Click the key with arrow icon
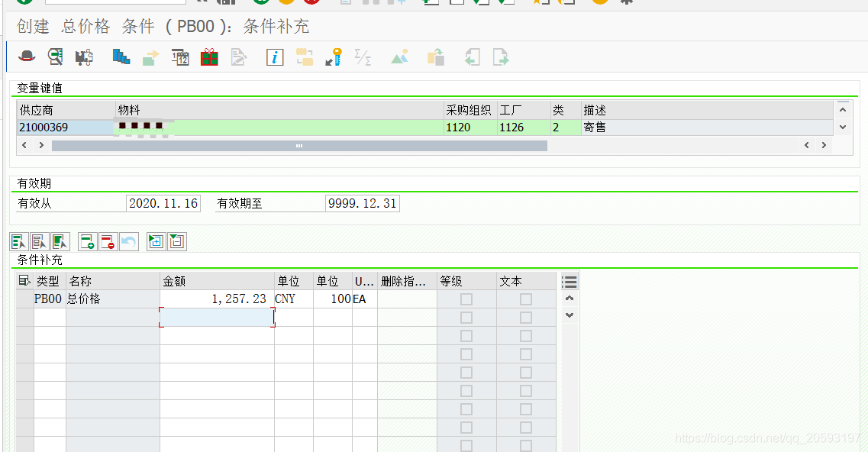This screenshot has width=868, height=452. 334,57
